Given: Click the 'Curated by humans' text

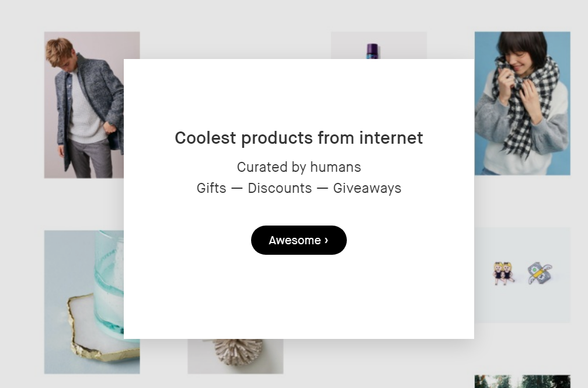Looking at the screenshot, I should [x=299, y=167].
